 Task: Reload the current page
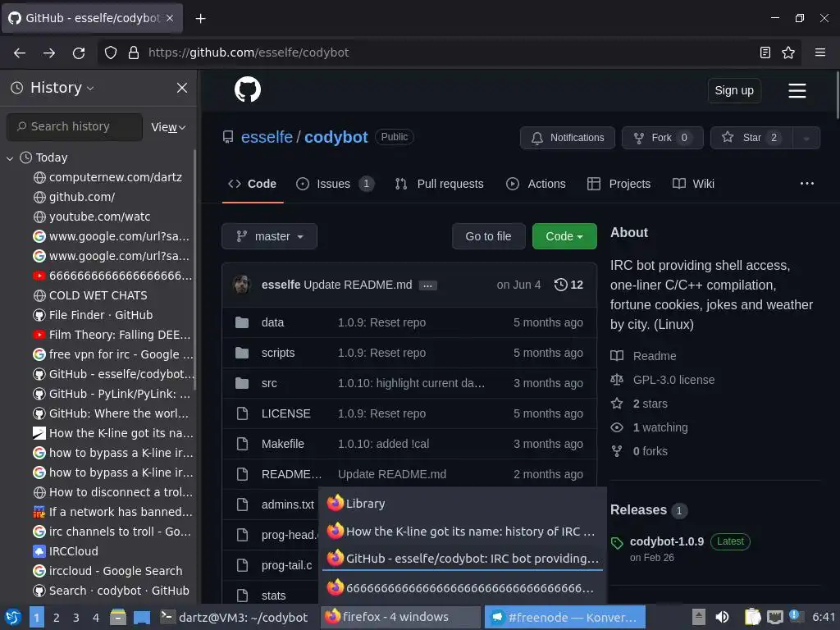point(79,52)
